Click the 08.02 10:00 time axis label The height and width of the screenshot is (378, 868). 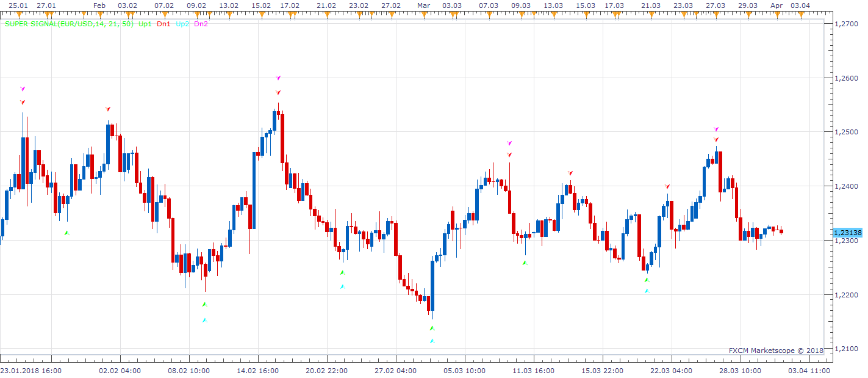(x=189, y=370)
